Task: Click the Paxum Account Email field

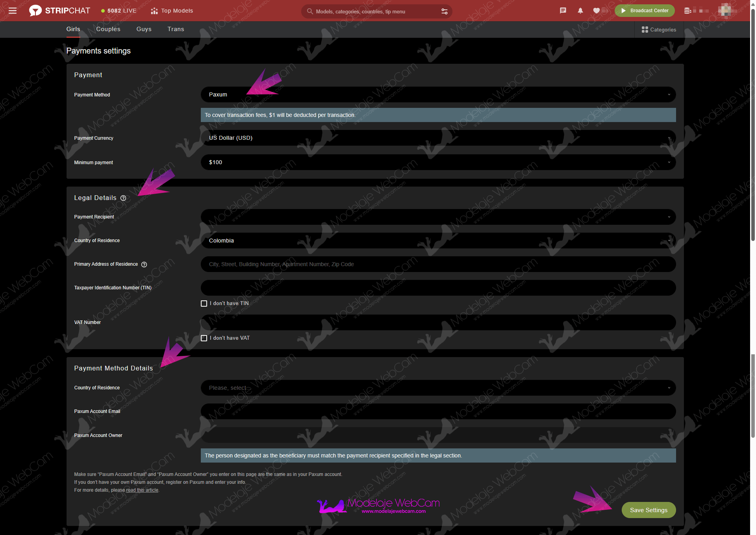Action: click(438, 411)
